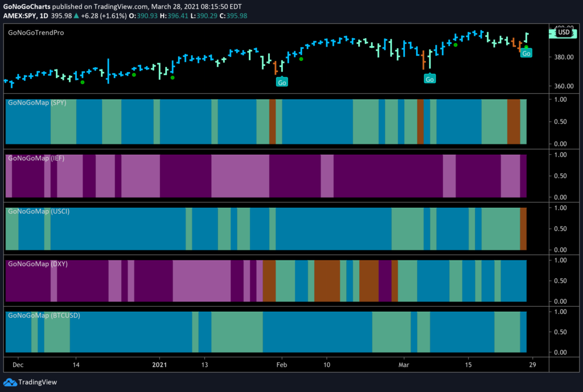
Task: Click the brown segment in the USCI map
Action: point(523,229)
